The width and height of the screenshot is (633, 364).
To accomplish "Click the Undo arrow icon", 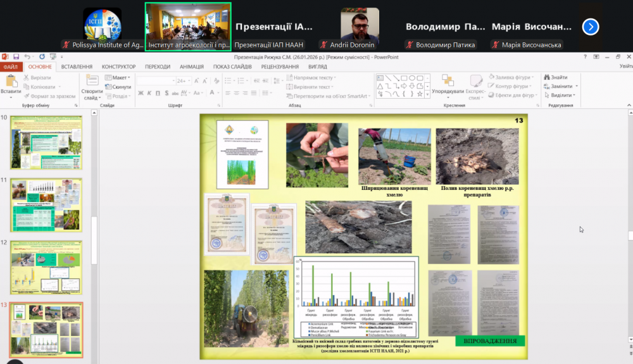I will [28, 56].
